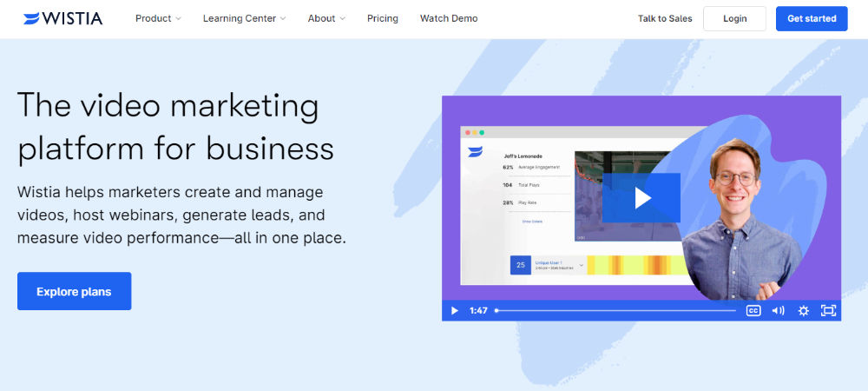Click the Wistia logo inside the video preview
This screenshot has height=391, width=868.
[x=475, y=152]
